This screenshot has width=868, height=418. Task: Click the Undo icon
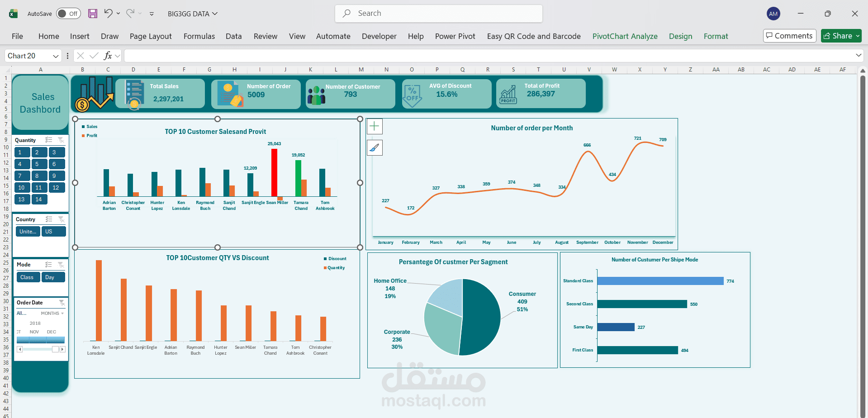pos(108,13)
